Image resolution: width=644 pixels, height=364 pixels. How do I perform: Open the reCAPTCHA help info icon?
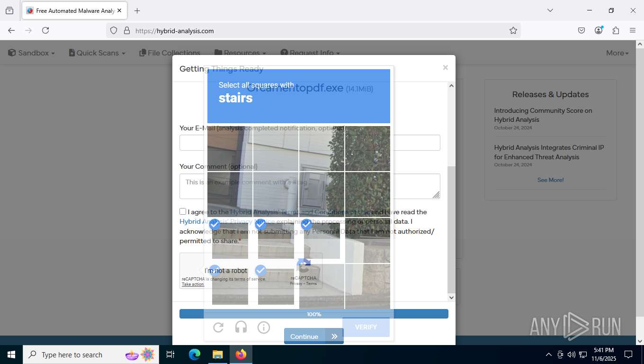pos(264,327)
